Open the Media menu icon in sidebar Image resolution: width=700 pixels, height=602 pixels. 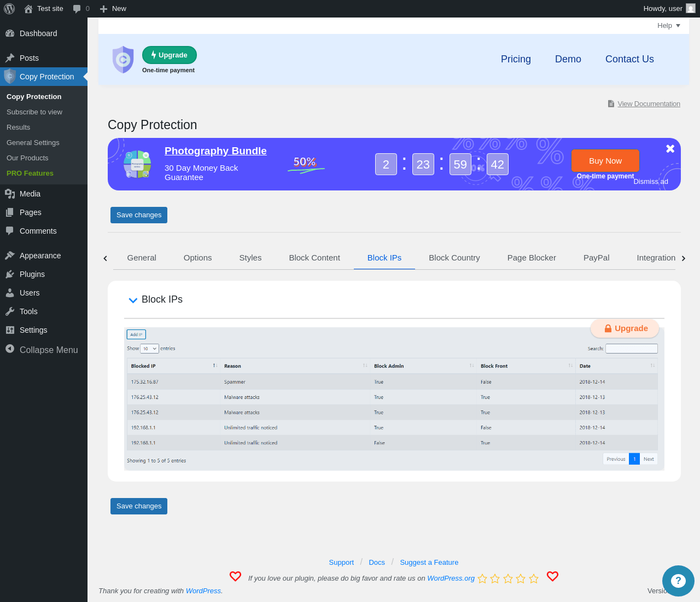click(x=10, y=194)
